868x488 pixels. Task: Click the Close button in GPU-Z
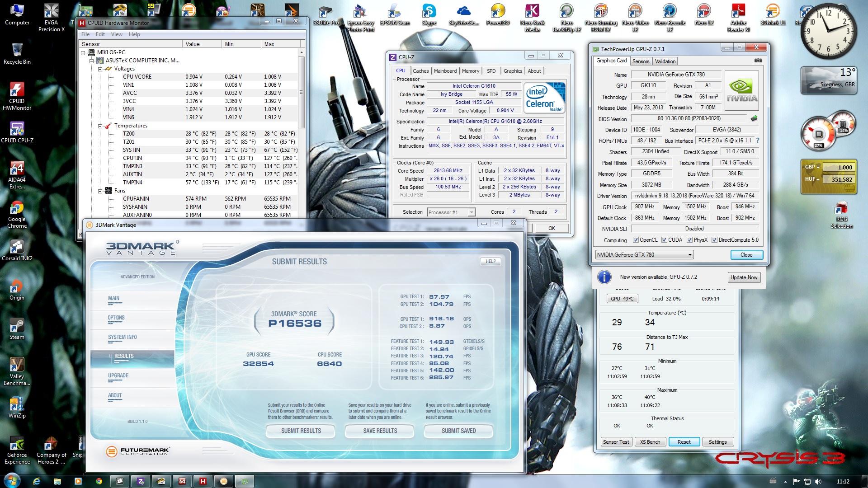pos(746,255)
